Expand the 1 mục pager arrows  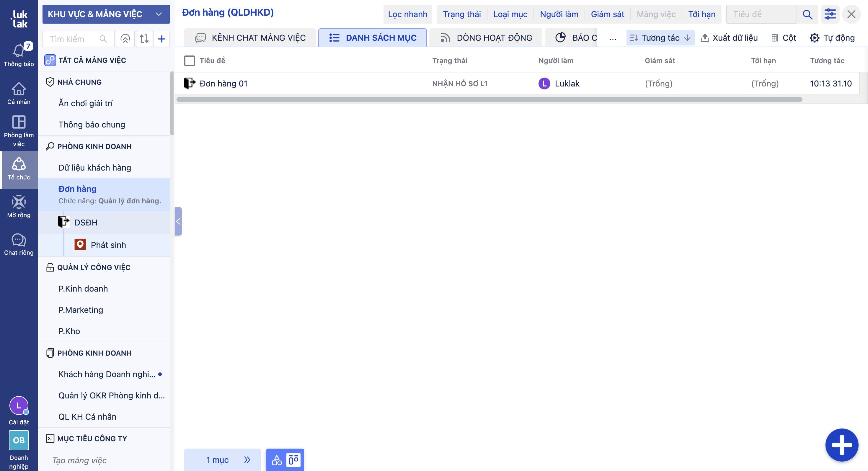[x=247, y=460]
